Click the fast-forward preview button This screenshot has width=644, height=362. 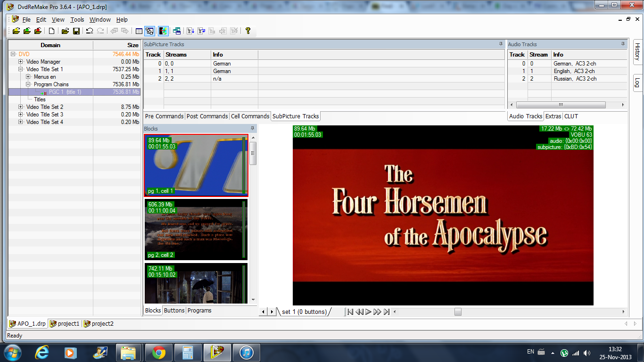click(x=377, y=312)
